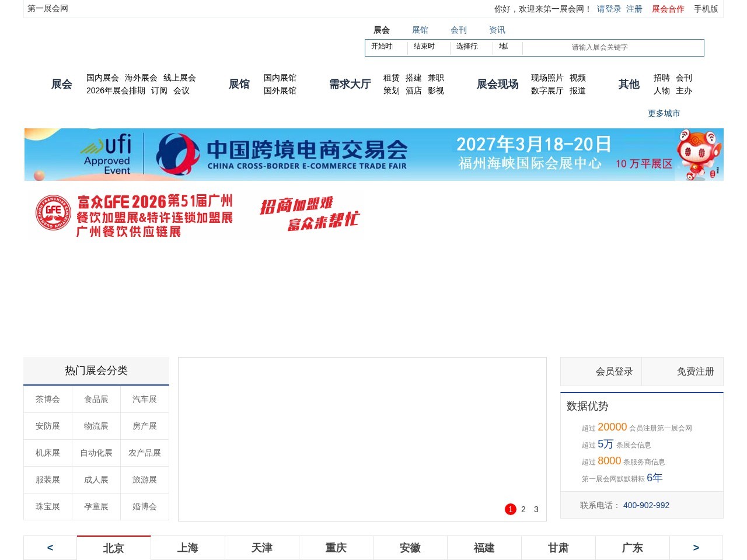The image size is (747, 560).
Task: Open the 房产展 category
Action: (x=145, y=426)
